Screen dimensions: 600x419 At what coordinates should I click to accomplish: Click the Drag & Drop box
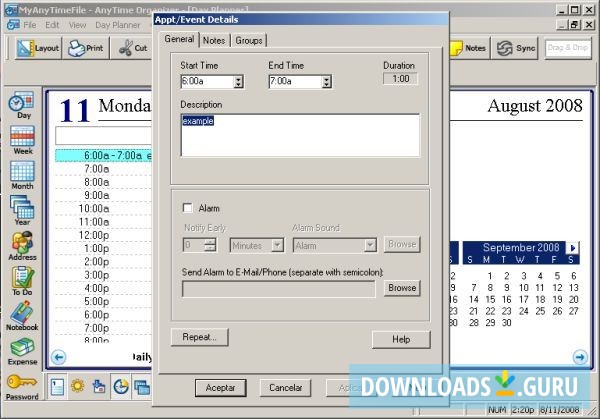click(x=568, y=48)
